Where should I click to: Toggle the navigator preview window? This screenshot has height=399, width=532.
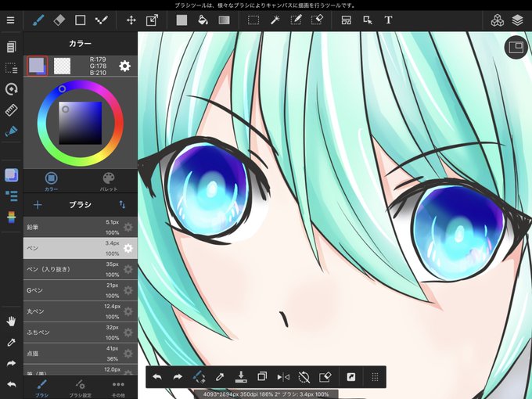pyautogui.click(x=516, y=48)
